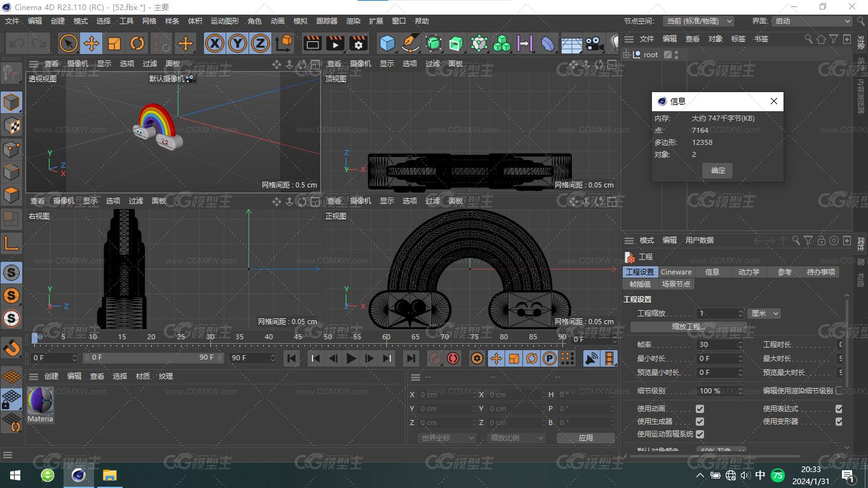Open the material manager 创建 menu
Viewport: 868px width, 488px height.
point(51,376)
